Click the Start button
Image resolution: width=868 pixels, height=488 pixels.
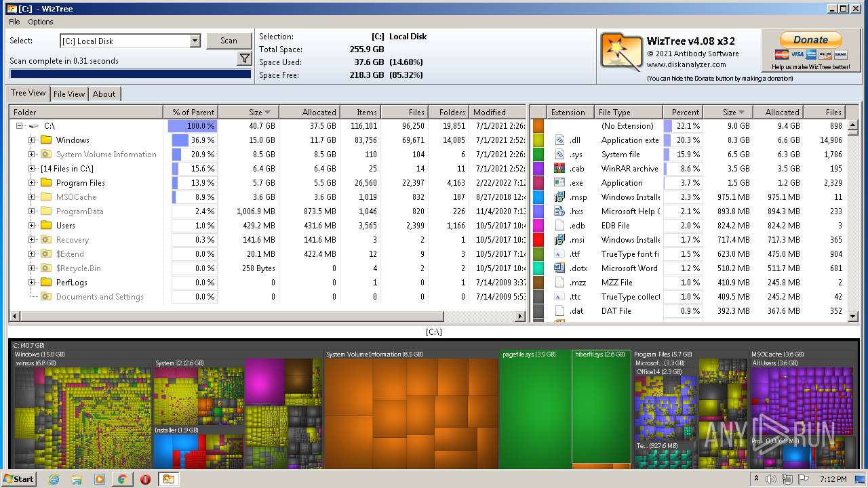[19, 479]
